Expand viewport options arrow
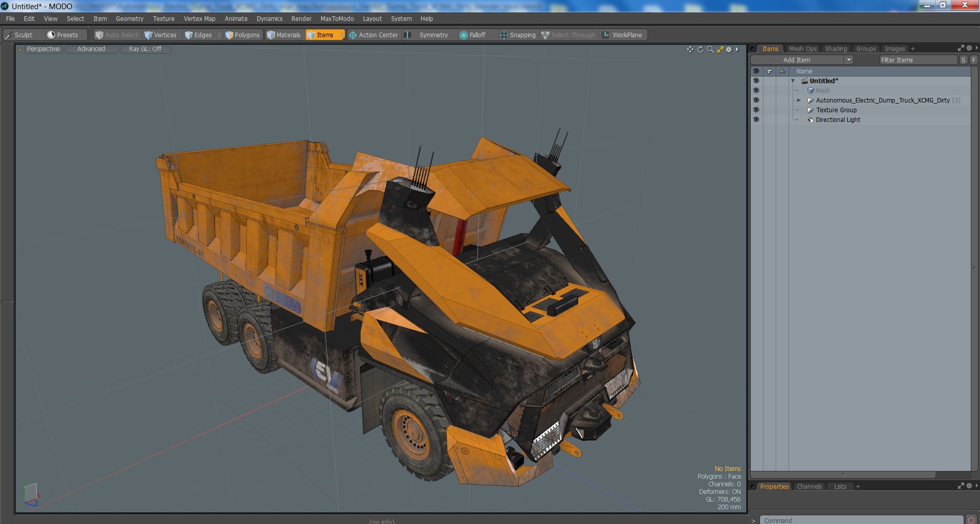 (x=737, y=49)
